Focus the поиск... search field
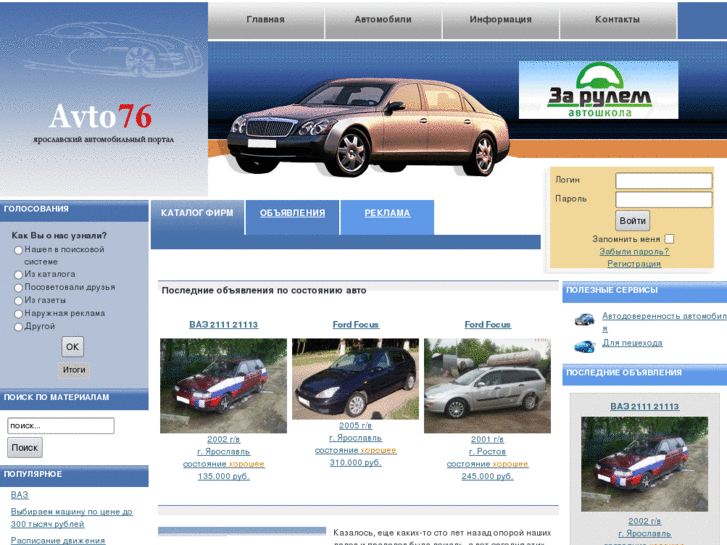The height and width of the screenshot is (545, 727). click(x=61, y=426)
